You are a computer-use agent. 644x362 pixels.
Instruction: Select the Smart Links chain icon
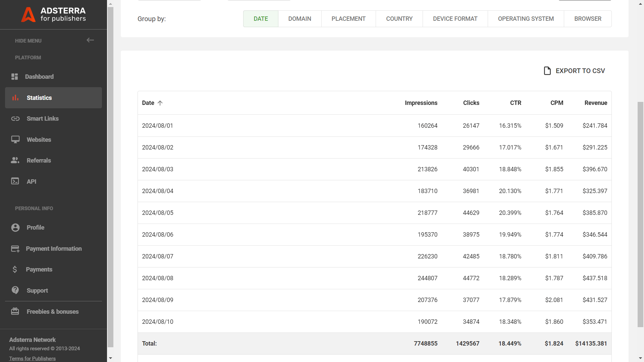[x=15, y=118]
